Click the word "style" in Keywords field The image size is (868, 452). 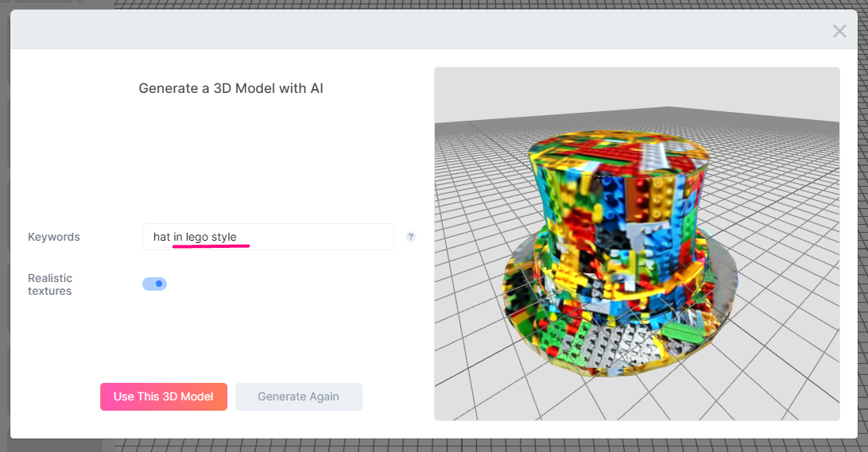coord(223,237)
